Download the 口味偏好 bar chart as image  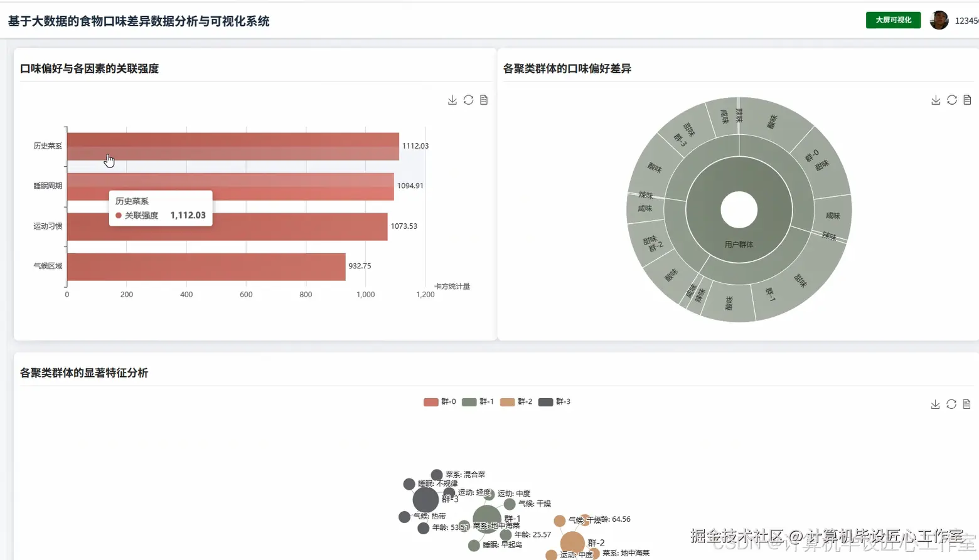(x=452, y=100)
